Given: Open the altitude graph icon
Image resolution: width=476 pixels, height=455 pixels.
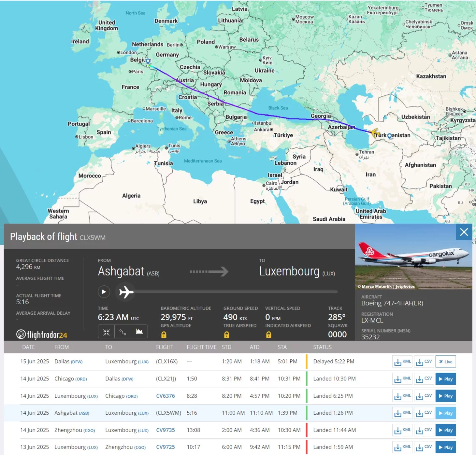Looking at the screenshot, I should [139, 332].
